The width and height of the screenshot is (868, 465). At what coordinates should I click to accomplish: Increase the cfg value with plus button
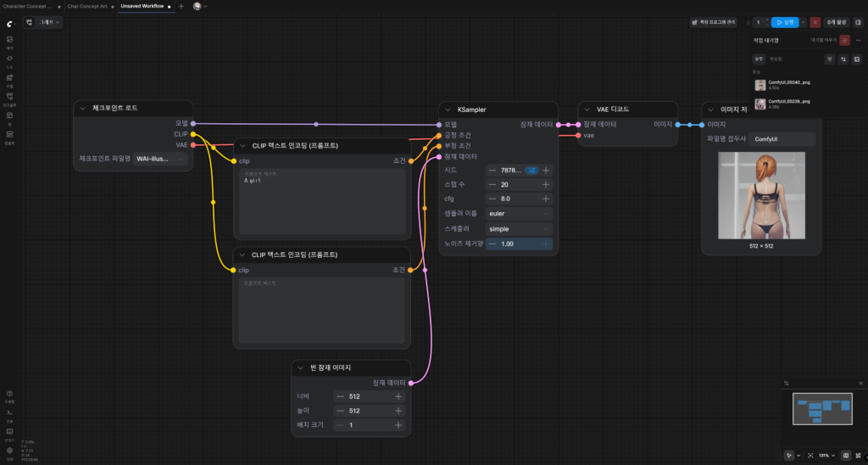pyautogui.click(x=546, y=199)
